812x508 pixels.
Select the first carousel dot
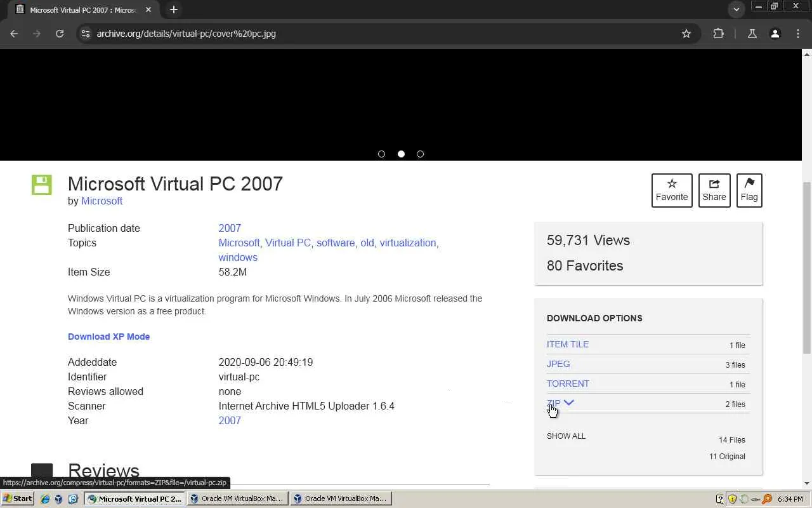click(x=381, y=154)
